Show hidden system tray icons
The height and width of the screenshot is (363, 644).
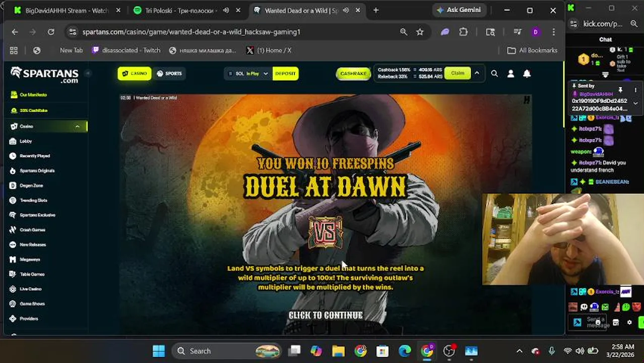click(520, 351)
